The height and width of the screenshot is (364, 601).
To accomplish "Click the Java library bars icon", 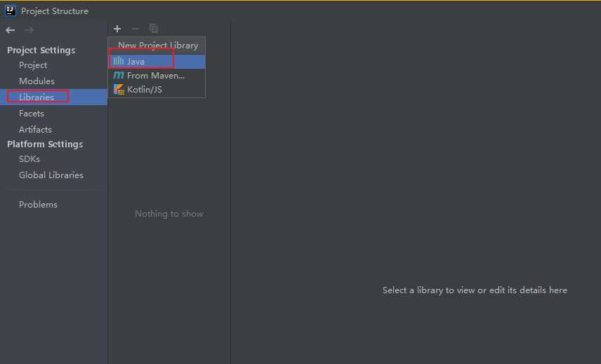I will click(119, 61).
